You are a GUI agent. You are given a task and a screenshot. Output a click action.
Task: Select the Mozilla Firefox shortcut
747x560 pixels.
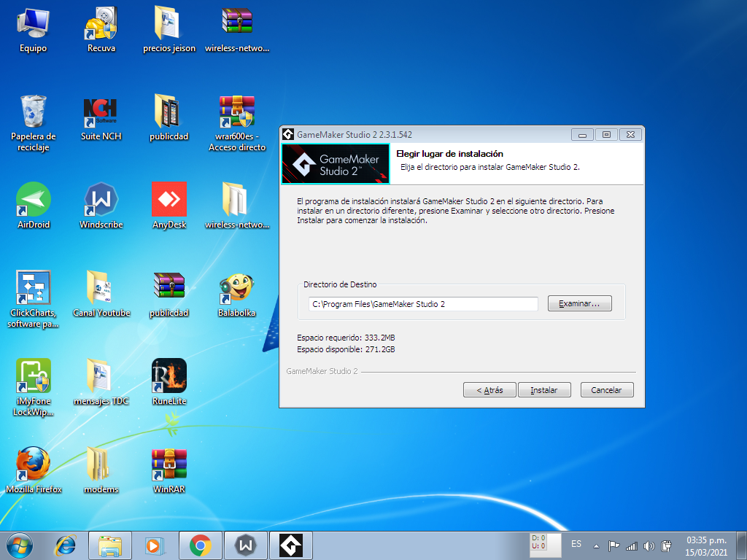click(33, 470)
